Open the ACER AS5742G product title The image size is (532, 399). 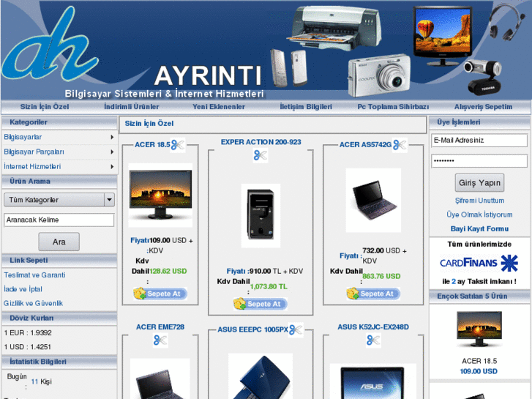(x=365, y=145)
